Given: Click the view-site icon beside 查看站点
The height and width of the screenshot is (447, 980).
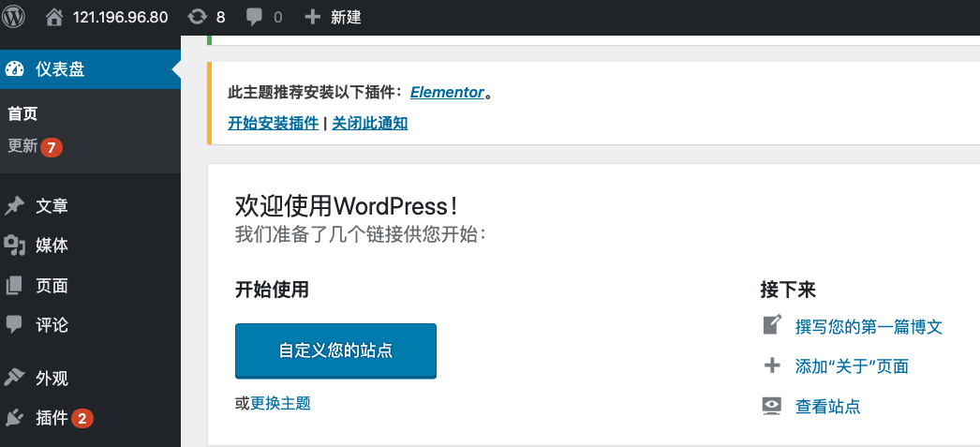Looking at the screenshot, I should coord(773,406).
